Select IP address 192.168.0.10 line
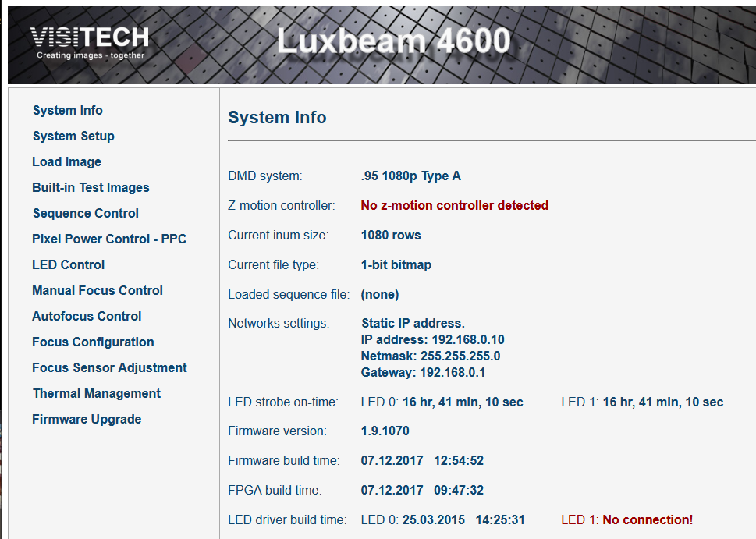The height and width of the screenshot is (539, 756). [x=432, y=339]
